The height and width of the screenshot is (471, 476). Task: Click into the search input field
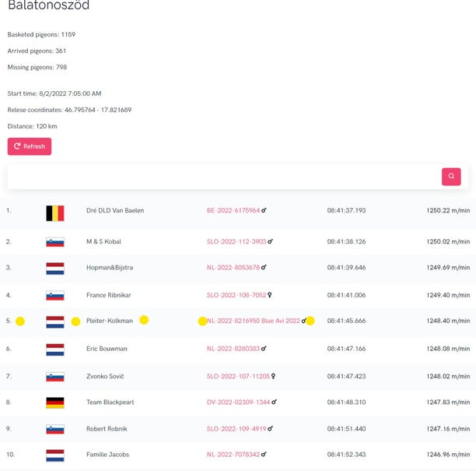[224, 177]
